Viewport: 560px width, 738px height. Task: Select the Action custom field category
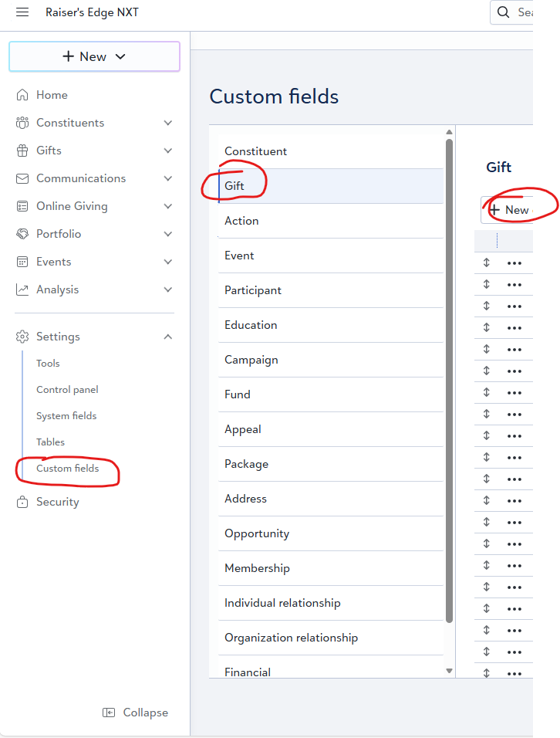[x=331, y=221]
